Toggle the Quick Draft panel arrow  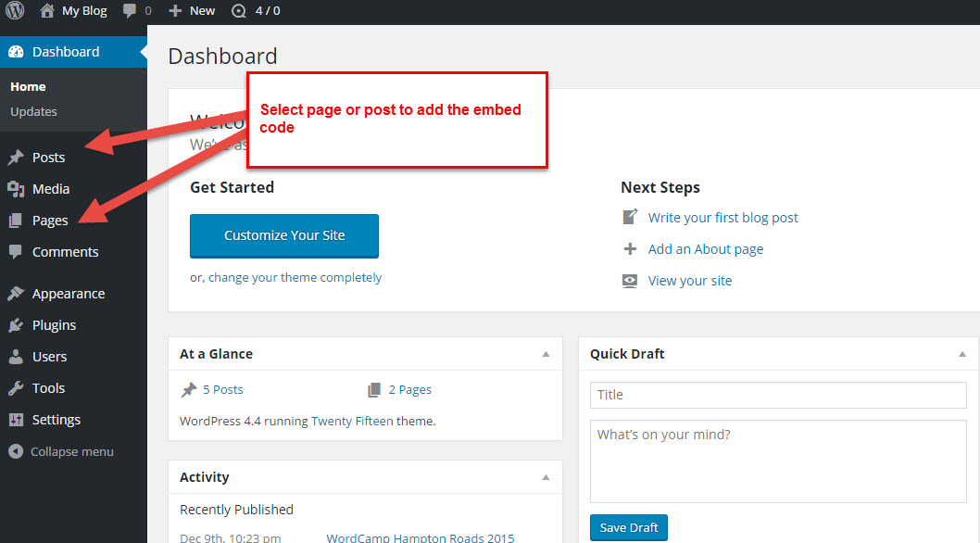click(961, 354)
